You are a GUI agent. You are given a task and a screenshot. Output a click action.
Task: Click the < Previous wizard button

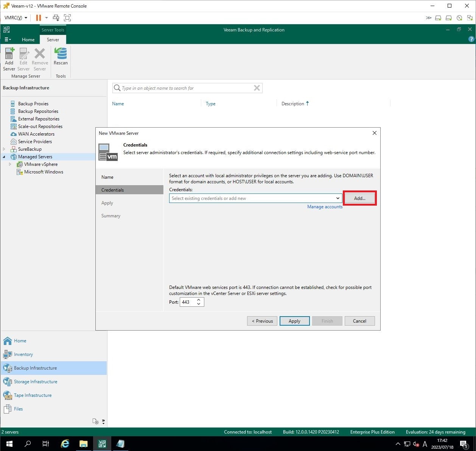262,321
